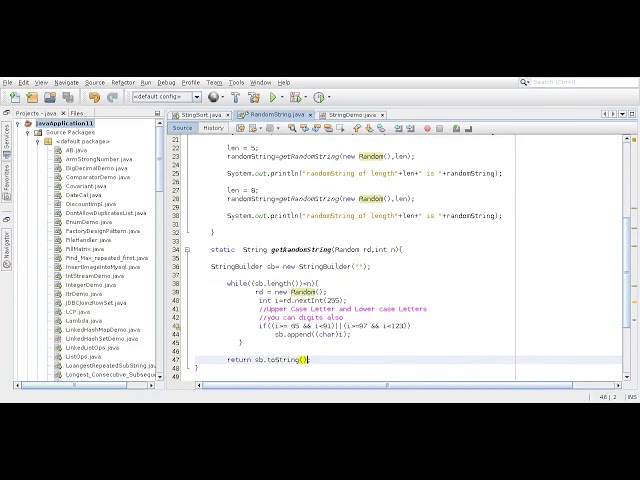Viewport: 640px width, 480px height.
Task: Click the Search field in menu bar
Action: click(x=584, y=82)
